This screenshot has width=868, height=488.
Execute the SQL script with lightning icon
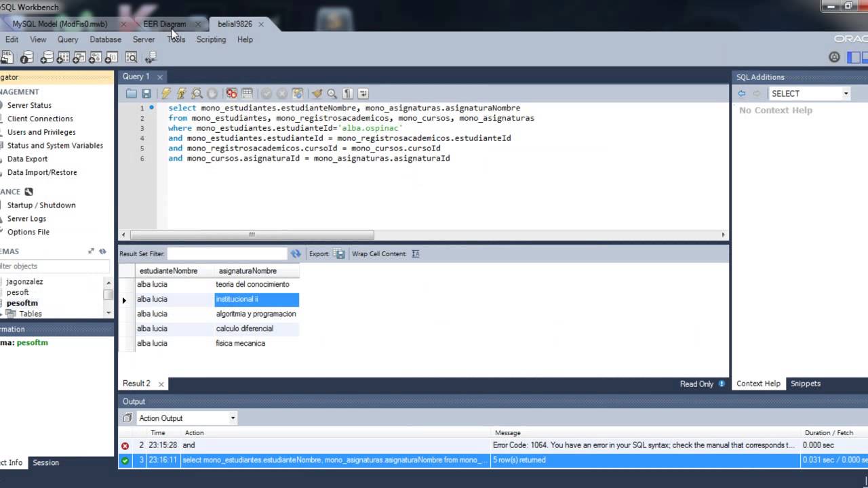[165, 94]
